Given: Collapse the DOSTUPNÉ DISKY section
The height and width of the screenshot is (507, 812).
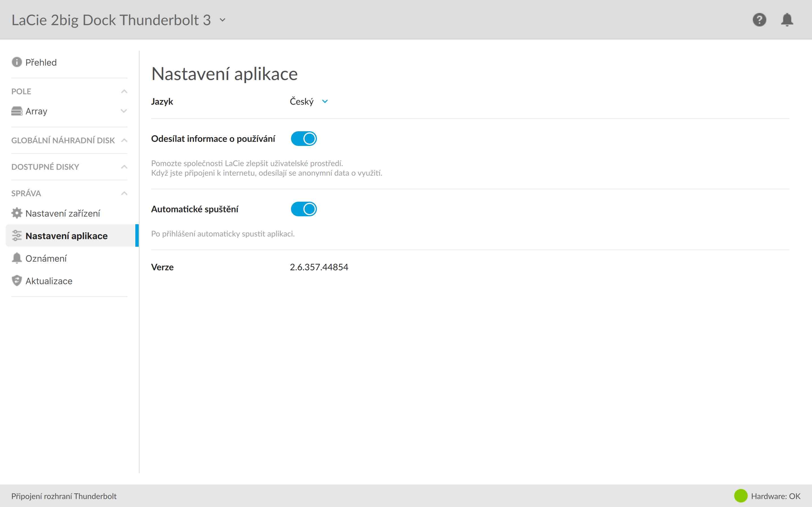Looking at the screenshot, I should point(124,167).
